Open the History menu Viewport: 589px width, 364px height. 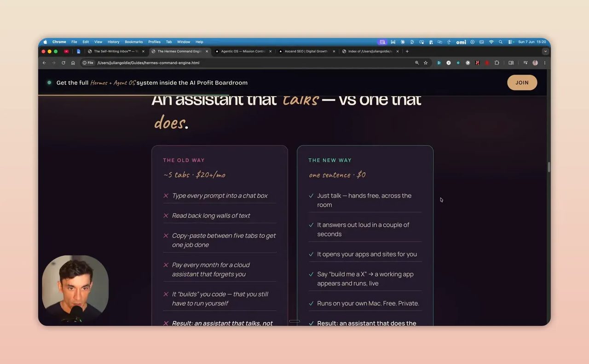[113, 42]
